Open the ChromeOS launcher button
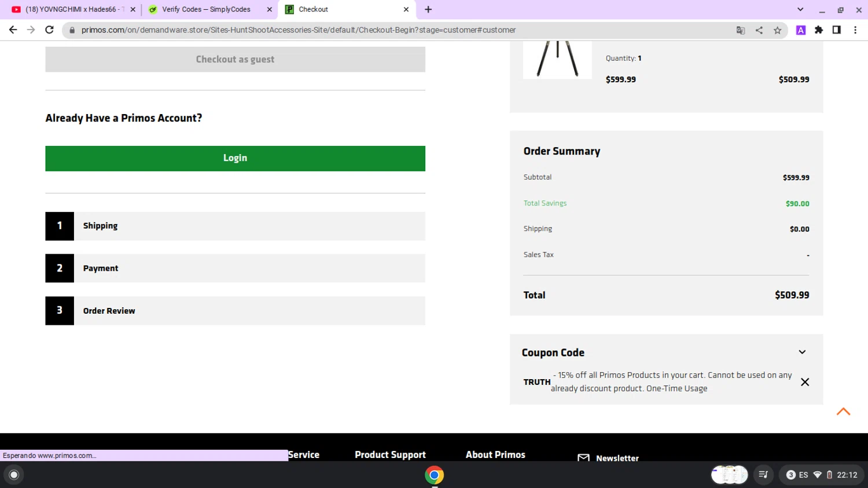This screenshot has width=868, height=488. [x=14, y=475]
